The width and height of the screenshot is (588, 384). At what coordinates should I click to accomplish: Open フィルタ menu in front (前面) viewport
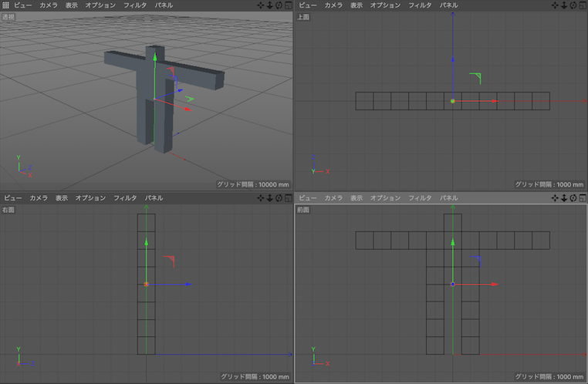(420, 198)
